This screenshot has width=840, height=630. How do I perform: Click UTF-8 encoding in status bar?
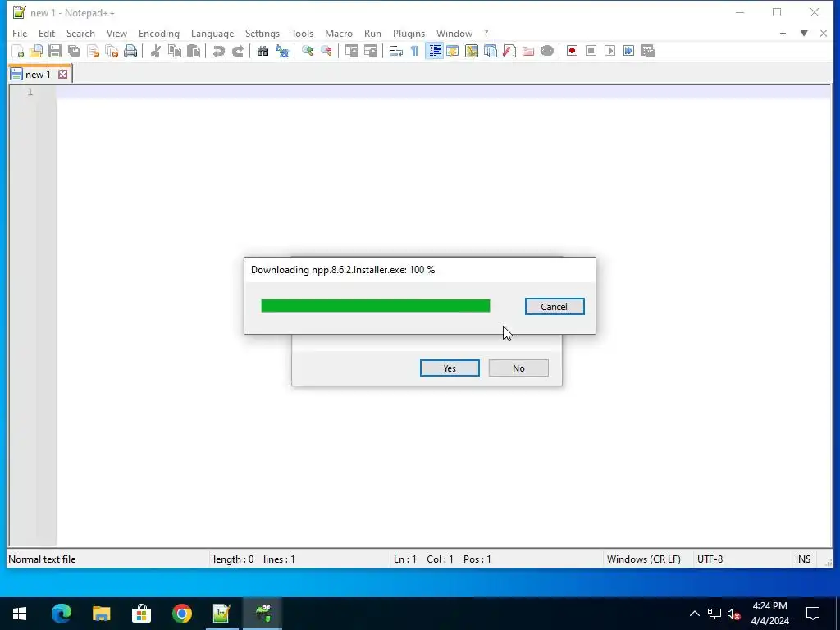click(710, 559)
